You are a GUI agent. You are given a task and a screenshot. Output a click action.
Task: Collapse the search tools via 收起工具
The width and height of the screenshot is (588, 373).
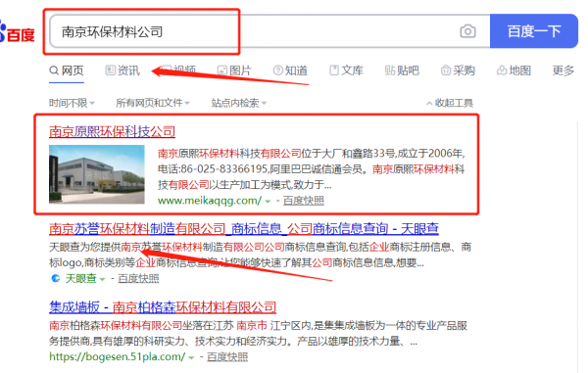click(450, 103)
